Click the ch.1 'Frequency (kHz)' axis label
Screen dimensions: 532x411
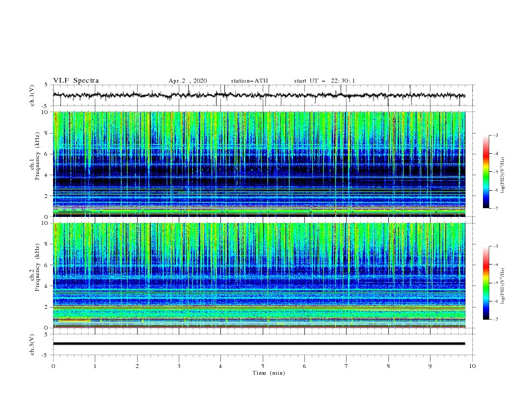click(x=38, y=156)
